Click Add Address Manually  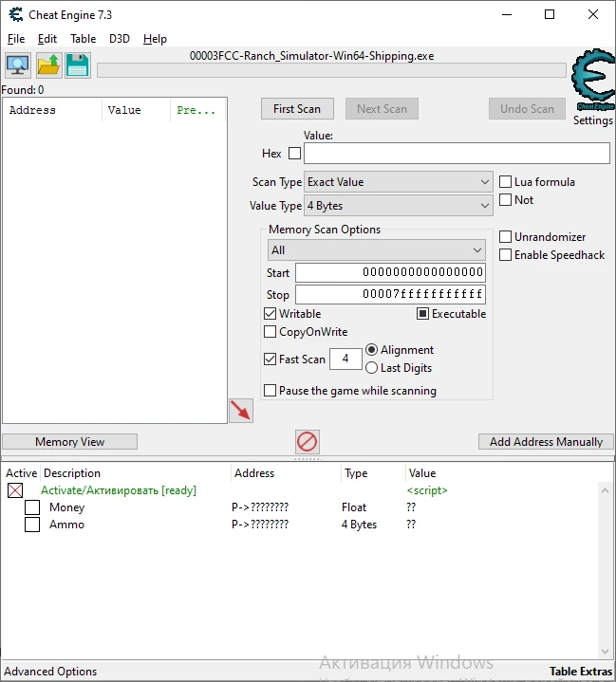click(546, 441)
